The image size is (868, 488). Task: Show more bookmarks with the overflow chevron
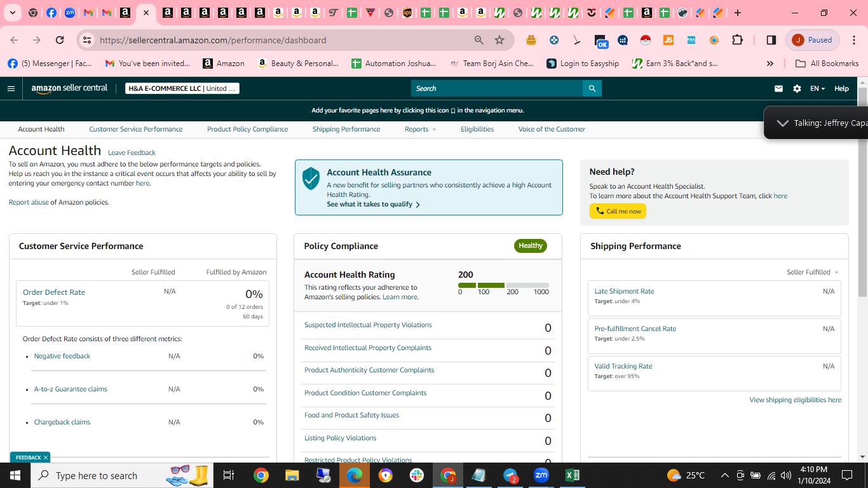click(770, 64)
